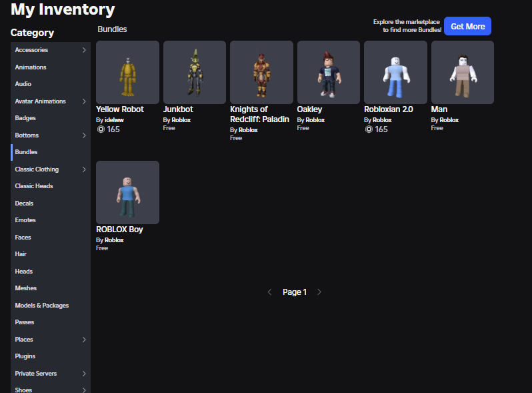Expand the Classic Clothing chevron
The width and height of the screenshot is (532, 393).
click(x=84, y=169)
